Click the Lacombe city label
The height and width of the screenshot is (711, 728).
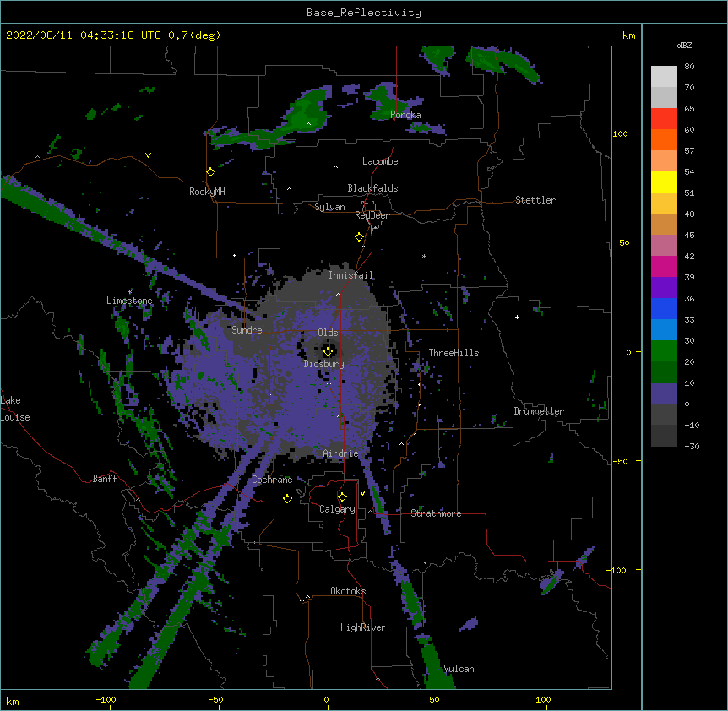click(x=380, y=161)
